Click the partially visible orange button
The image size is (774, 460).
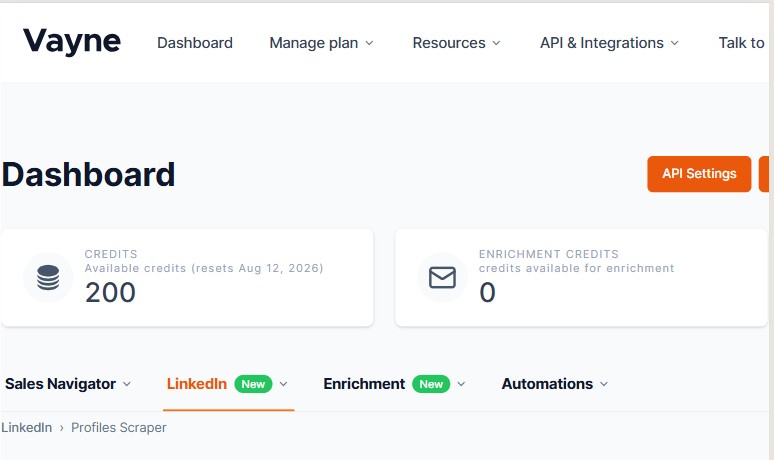click(764, 174)
